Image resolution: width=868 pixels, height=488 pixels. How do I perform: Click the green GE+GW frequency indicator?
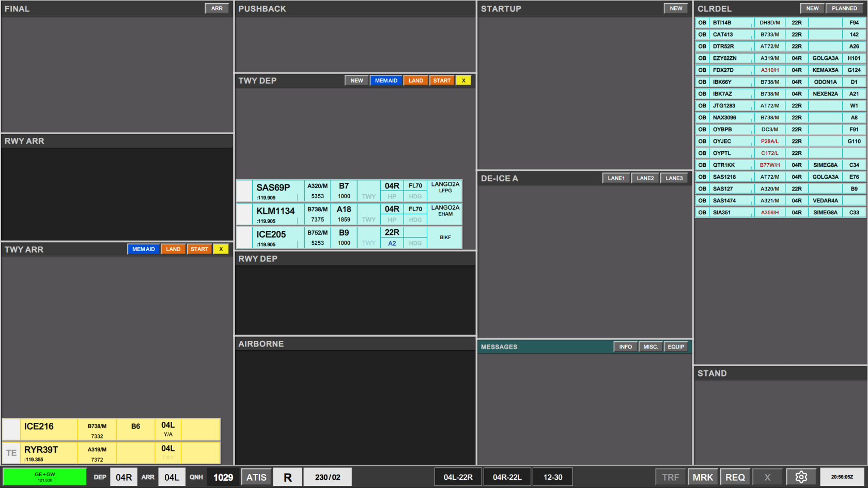click(45, 477)
